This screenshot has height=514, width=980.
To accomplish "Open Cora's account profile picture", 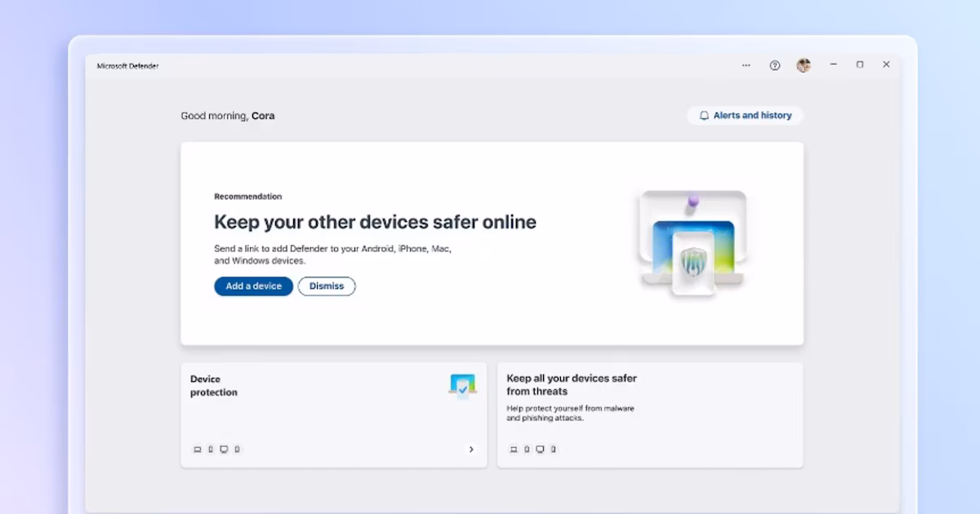I will click(x=804, y=65).
